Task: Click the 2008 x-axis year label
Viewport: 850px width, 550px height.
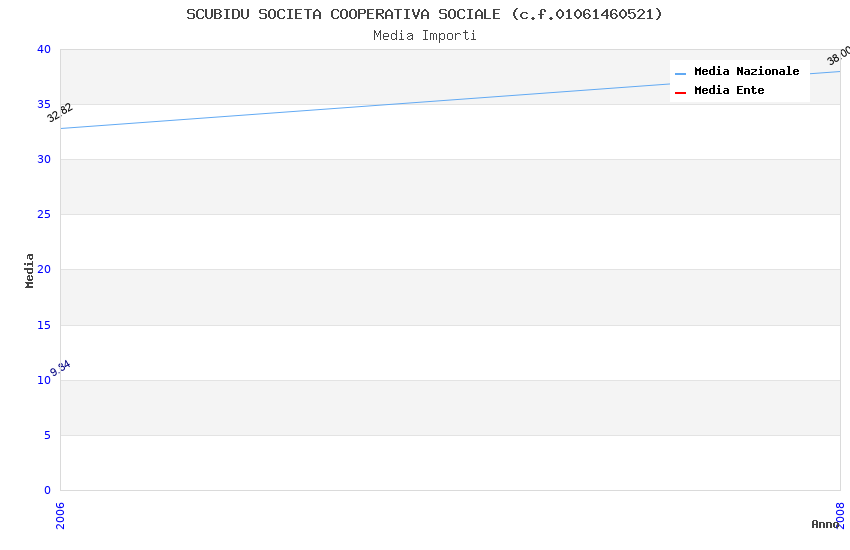Action: pyautogui.click(x=840, y=515)
